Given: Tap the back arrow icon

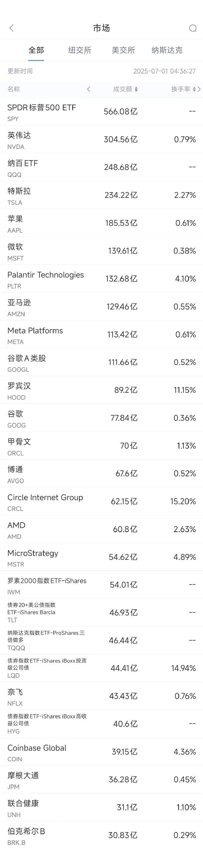Looking at the screenshot, I should pyautogui.click(x=11, y=28).
